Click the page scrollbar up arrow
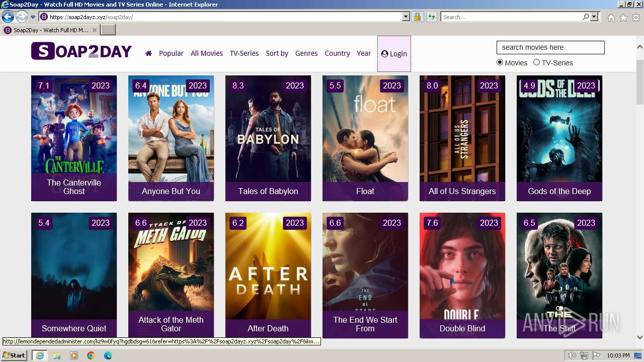 tap(639, 47)
